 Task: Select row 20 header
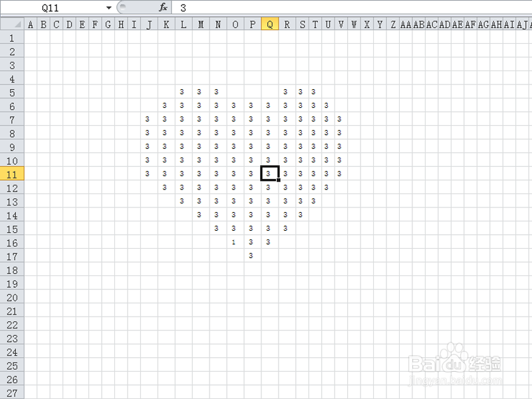coord(12,297)
